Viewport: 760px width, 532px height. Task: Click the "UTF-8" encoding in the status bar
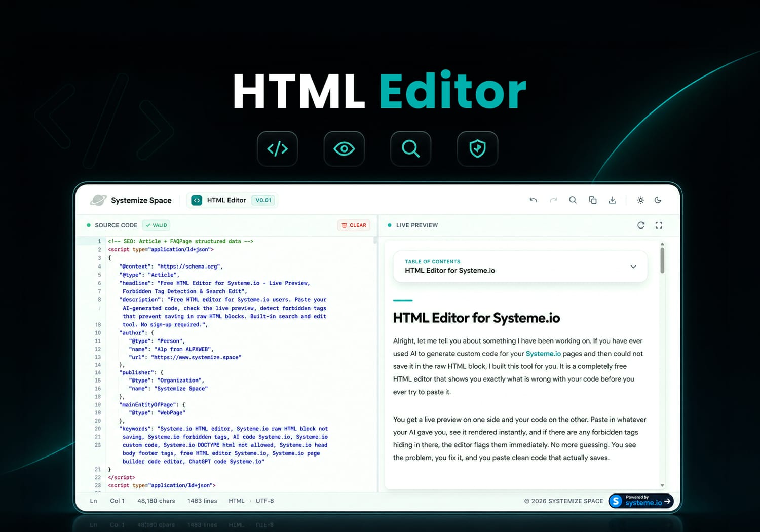coord(264,501)
